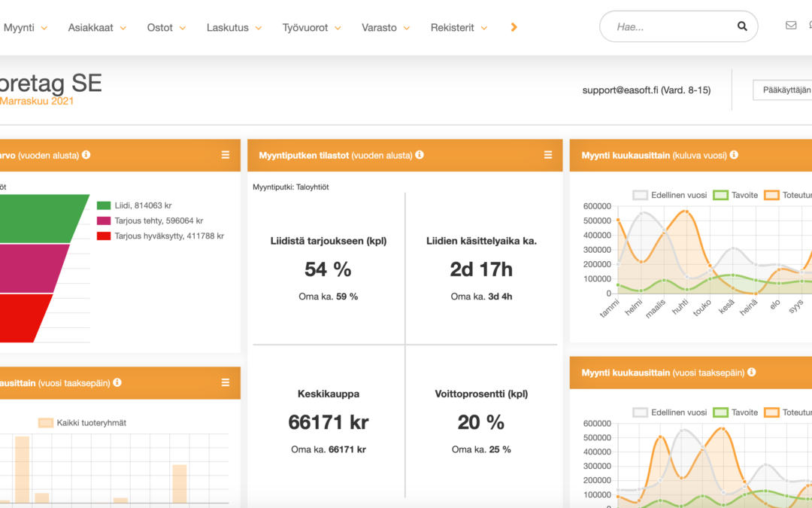Expand Ostot dropdown chevron
Screen dimensions: 812x508
[183, 28]
